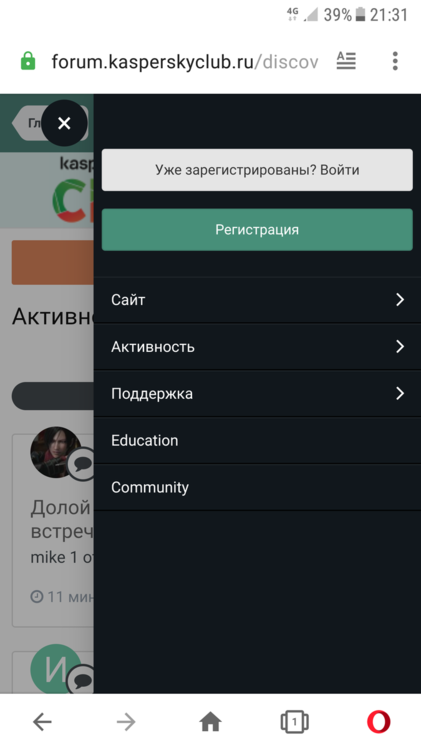421x750 pixels.
Task: Go forward with the right arrow
Action: click(x=126, y=722)
